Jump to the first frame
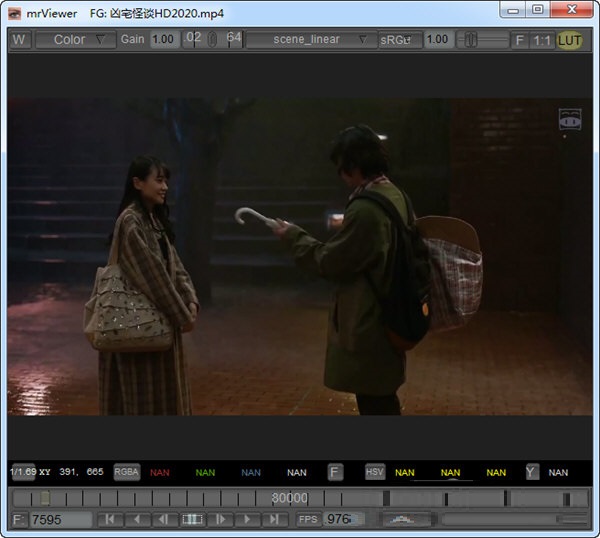 tap(109, 519)
